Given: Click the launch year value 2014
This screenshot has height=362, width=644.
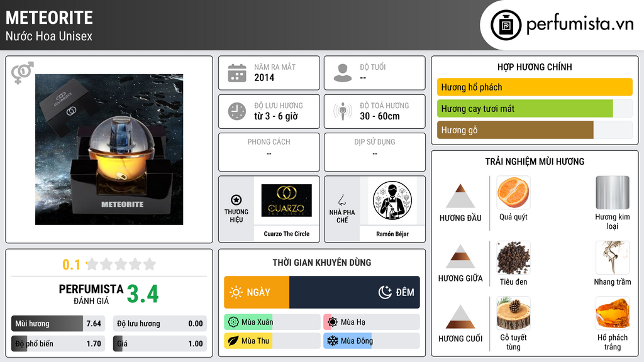Looking at the screenshot, I should [x=264, y=77].
